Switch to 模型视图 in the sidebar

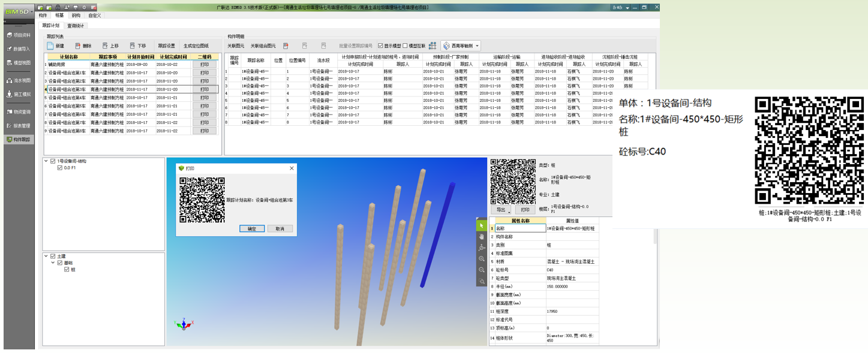[19, 63]
